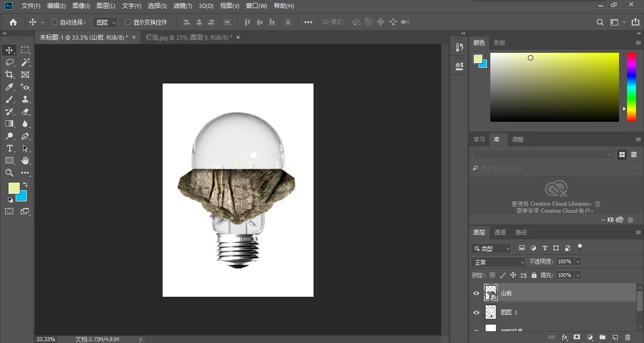644x343 pixels.
Task: Select the Hand tool
Action: (x=25, y=161)
